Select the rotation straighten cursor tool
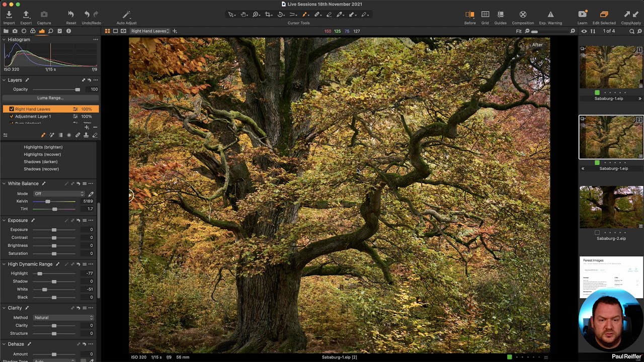 pos(281,15)
